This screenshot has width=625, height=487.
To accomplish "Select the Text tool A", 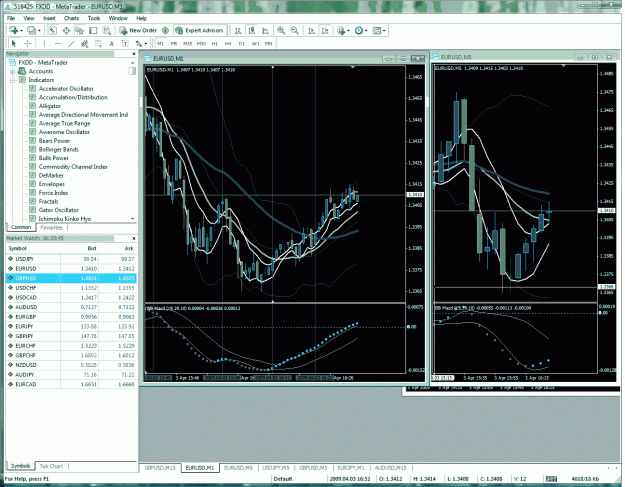I will [x=112, y=43].
